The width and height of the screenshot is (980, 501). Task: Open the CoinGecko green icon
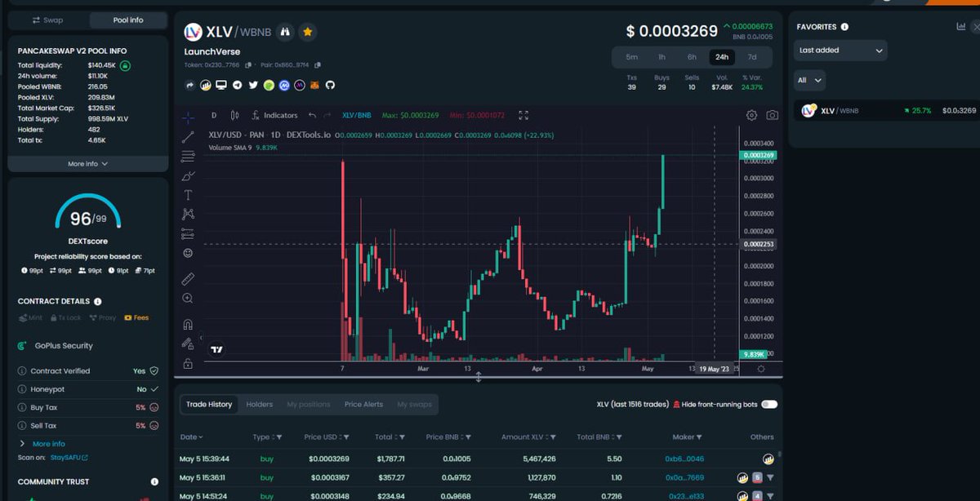click(x=269, y=85)
